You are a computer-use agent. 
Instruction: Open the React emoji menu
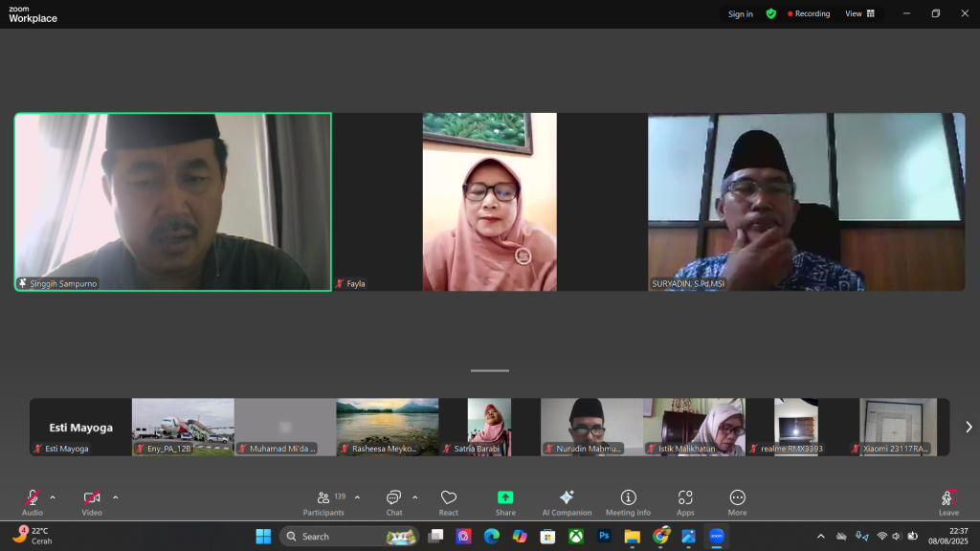448,502
